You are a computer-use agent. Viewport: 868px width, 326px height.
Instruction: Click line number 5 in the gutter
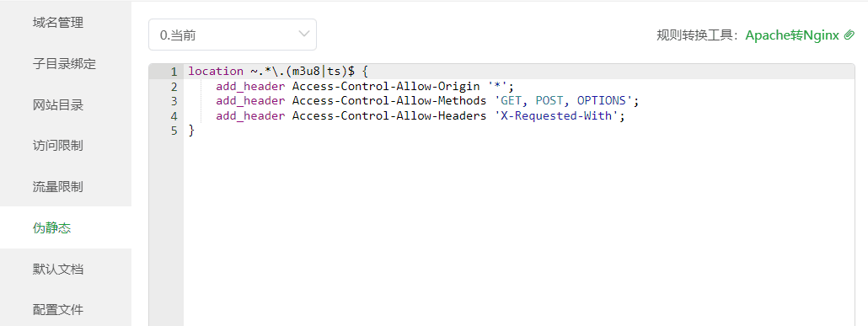[x=174, y=131]
